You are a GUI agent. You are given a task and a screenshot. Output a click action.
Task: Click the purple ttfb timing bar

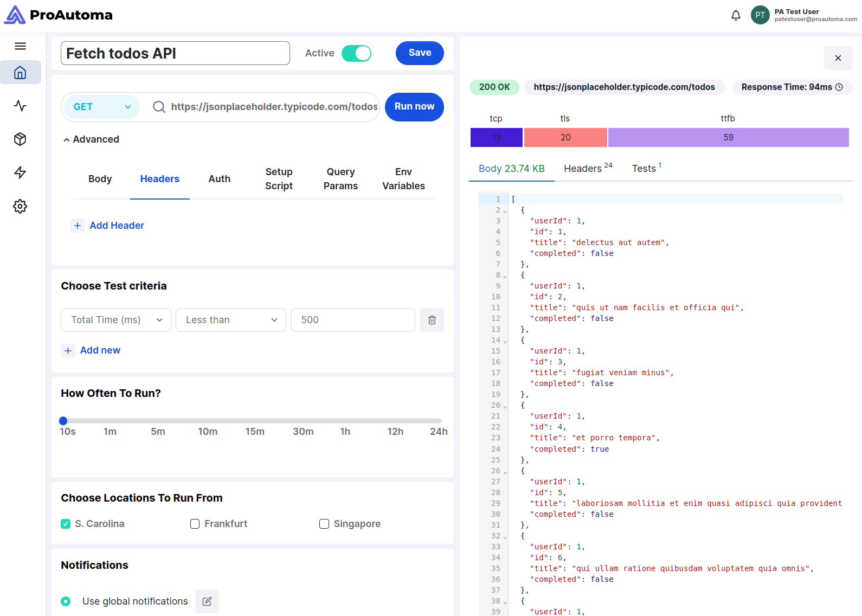(729, 138)
